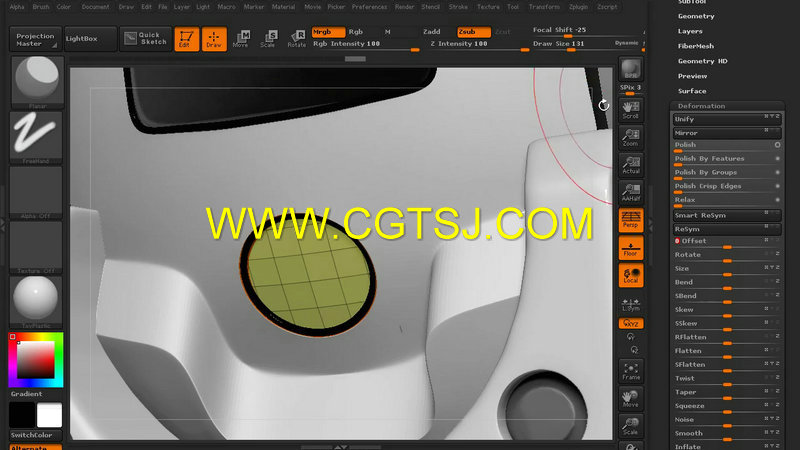The width and height of the screenshot is (800, 450).
Task: Adjust the Rgb Intensity slider
Action: pos(366,45)
